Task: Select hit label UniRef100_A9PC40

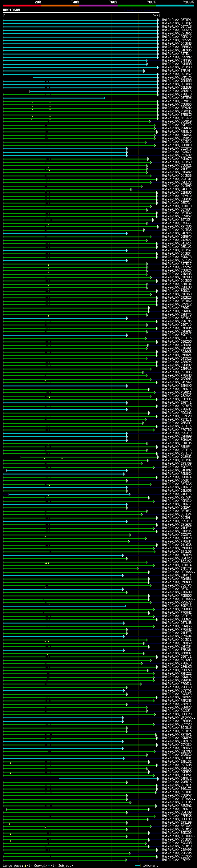Action: pyautogui.click(x=177, y=37)
